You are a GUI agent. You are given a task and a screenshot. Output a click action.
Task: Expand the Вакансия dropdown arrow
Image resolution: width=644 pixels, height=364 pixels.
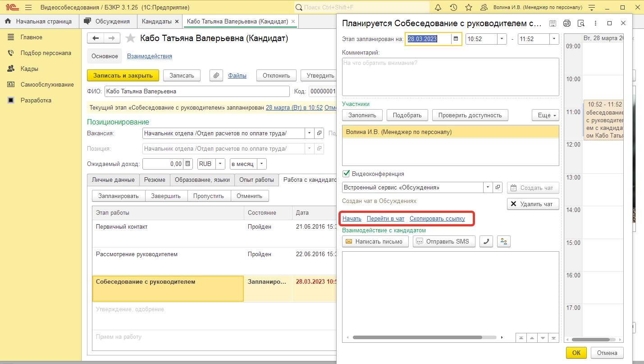(x=309, y=133)
